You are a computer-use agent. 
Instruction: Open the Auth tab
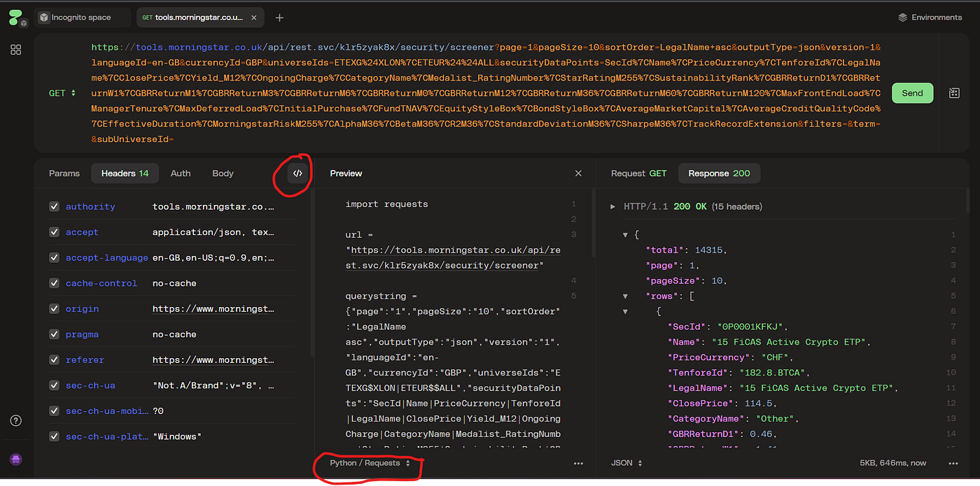tap(181, 173)
